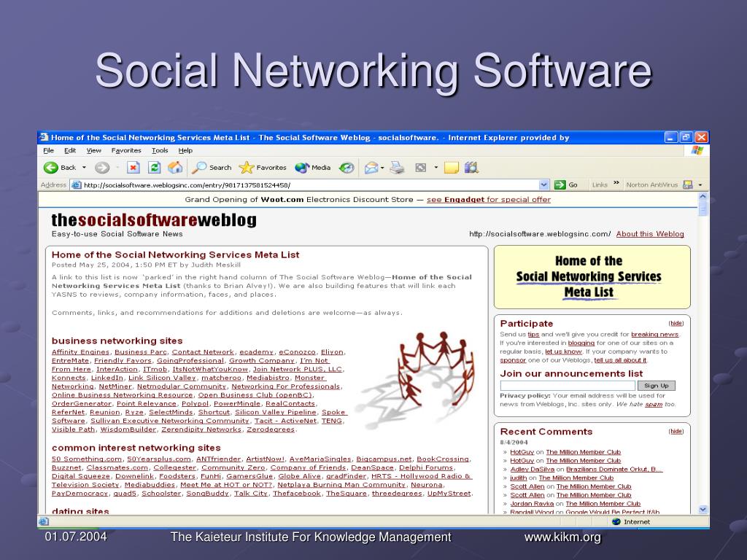Open the Thefacebook link
This screenshot has width=747, height=560.
(x=297, y=494)
